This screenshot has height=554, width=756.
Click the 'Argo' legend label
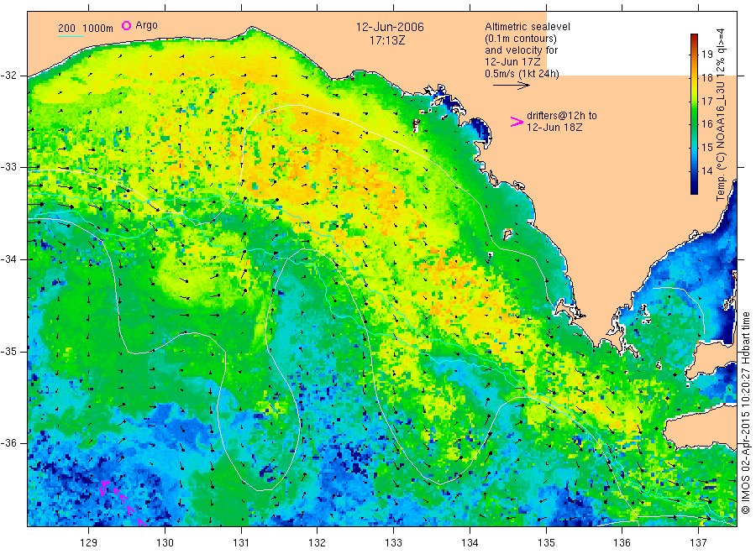(146, 25)
